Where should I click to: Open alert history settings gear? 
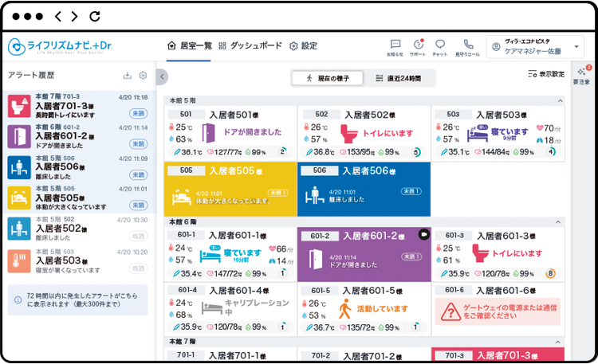pyautogui.click(x=143, y=76)
